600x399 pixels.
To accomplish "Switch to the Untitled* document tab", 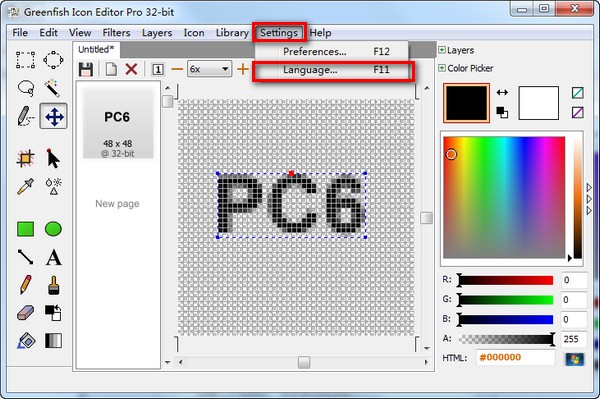I will tap(96, 50).
